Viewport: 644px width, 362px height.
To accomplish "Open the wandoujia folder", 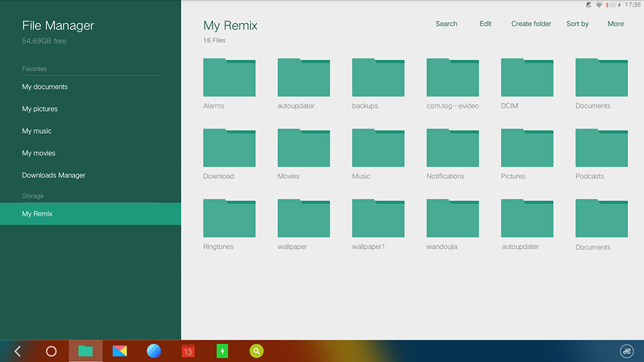I will pos(452,218).
